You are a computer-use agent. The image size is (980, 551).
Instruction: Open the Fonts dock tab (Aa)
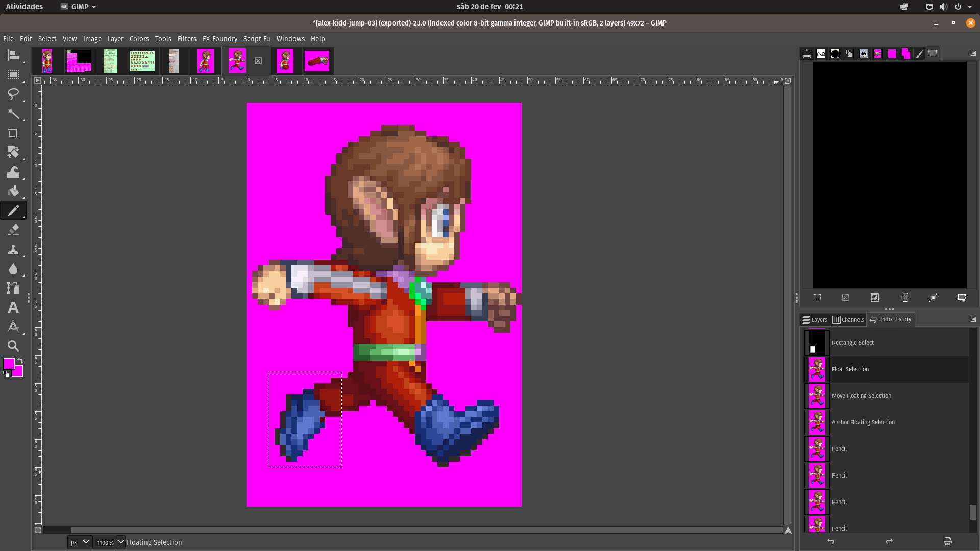pyautogui.click(x=821, y=54)
